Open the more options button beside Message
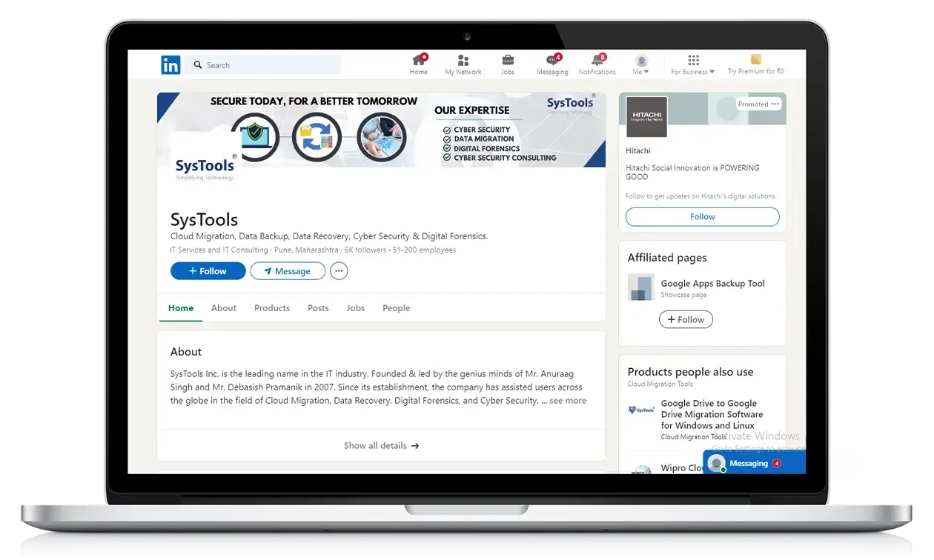The width and height of the screenshot is (934, 560). [x=339, y=271]
